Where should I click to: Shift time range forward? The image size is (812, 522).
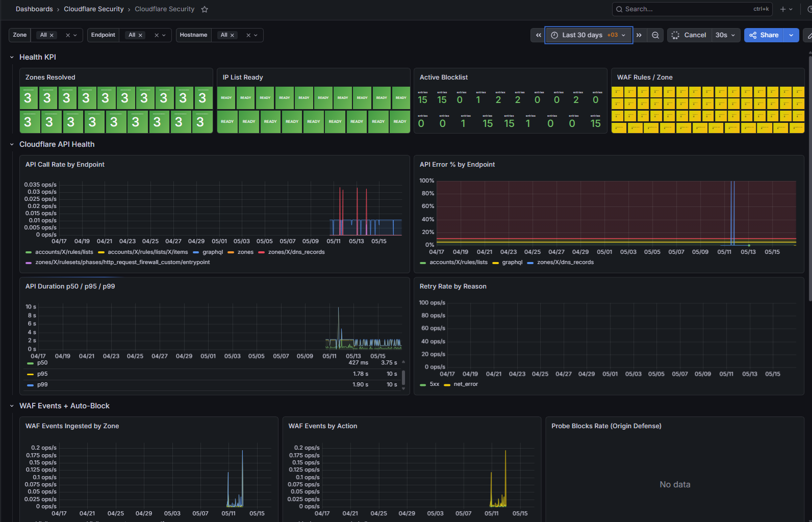coord(639,35)
